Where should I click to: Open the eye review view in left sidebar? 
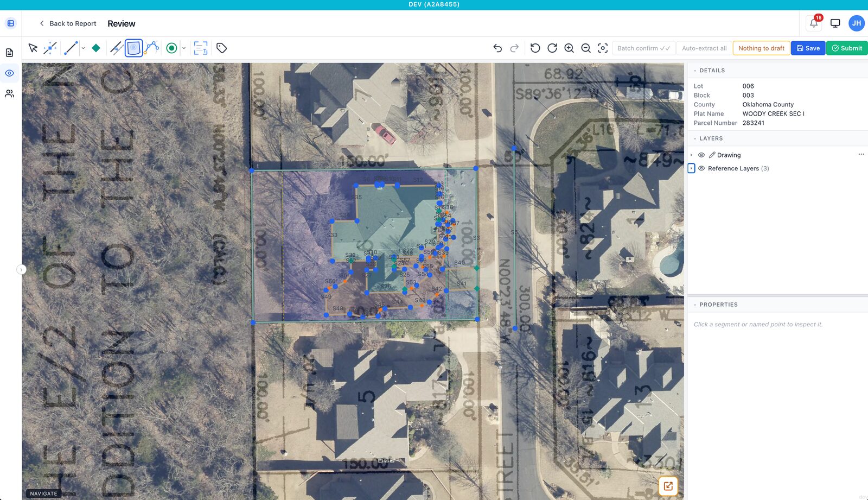[9, 73]
